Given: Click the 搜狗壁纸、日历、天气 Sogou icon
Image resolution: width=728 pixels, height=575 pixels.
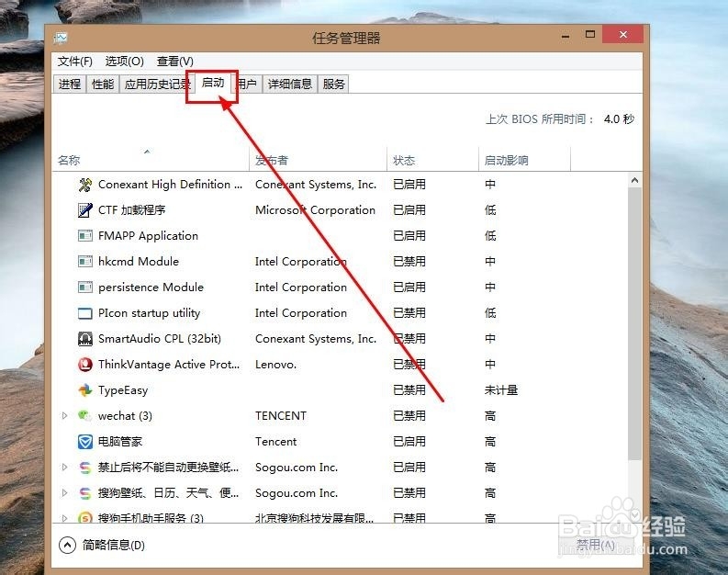Looking at the screenshot, I should [x=85, y=492].
